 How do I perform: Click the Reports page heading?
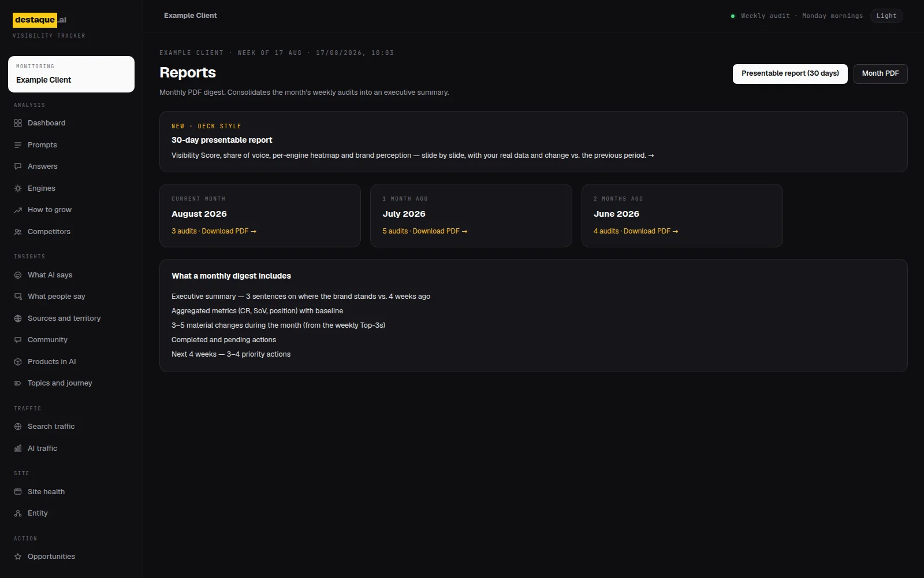[188, 73]
